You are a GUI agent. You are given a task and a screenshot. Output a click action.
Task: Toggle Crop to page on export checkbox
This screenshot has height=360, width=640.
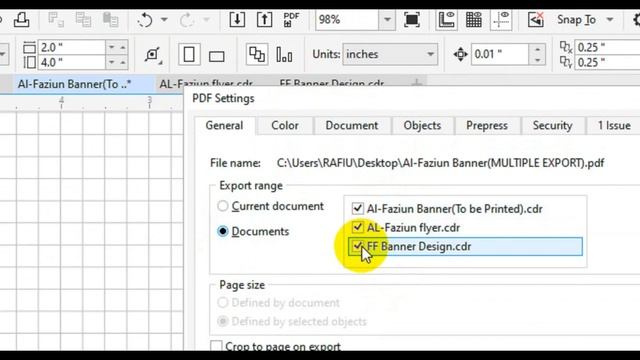tap(216, 346)
